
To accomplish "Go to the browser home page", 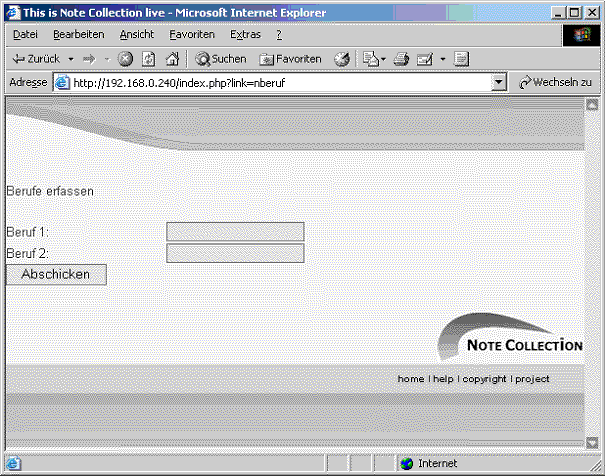I will tap(172, 59).
